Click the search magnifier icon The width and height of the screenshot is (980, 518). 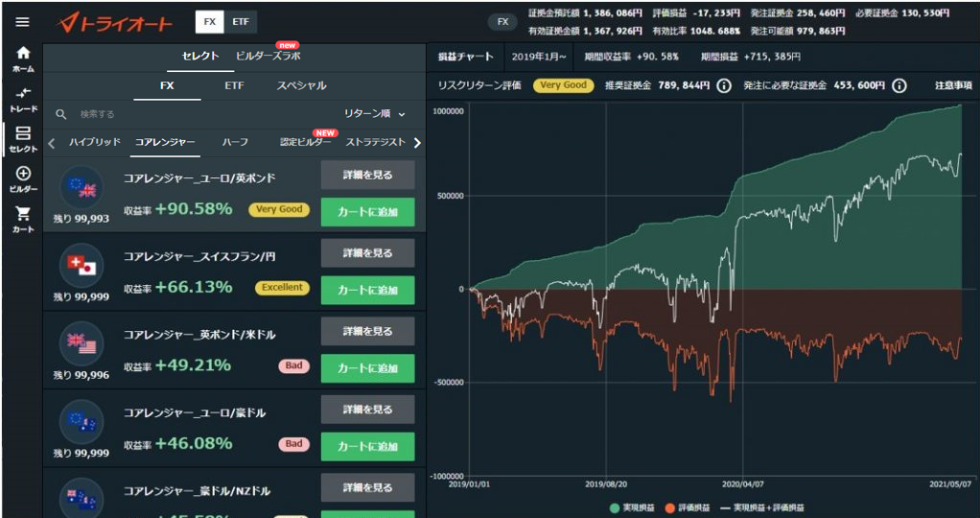pos(61,114)
